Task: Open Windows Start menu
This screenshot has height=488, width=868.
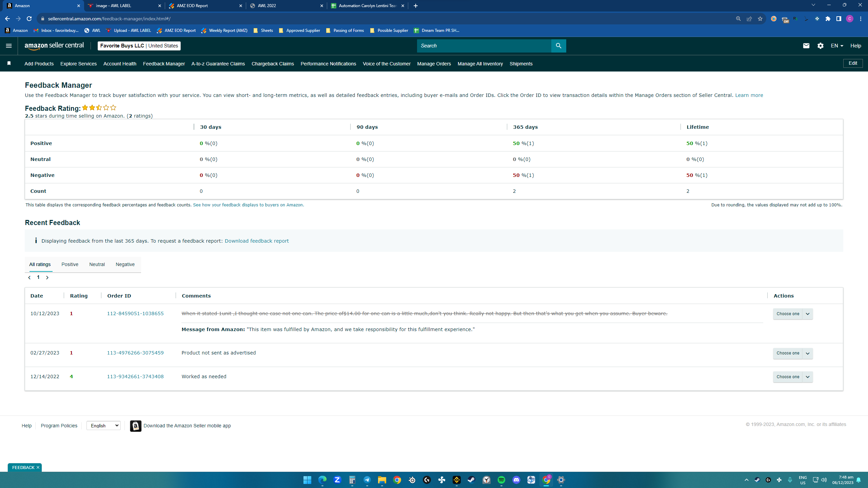Action: 308,480
